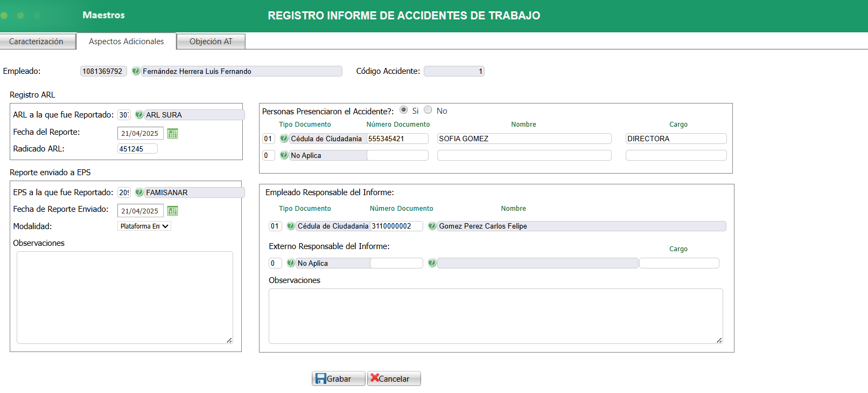This screenshot has height=393, width=868.
Task: Click name lookup icon for Externo Responsable
Action: pyautogui.click(x=432, y=263)
